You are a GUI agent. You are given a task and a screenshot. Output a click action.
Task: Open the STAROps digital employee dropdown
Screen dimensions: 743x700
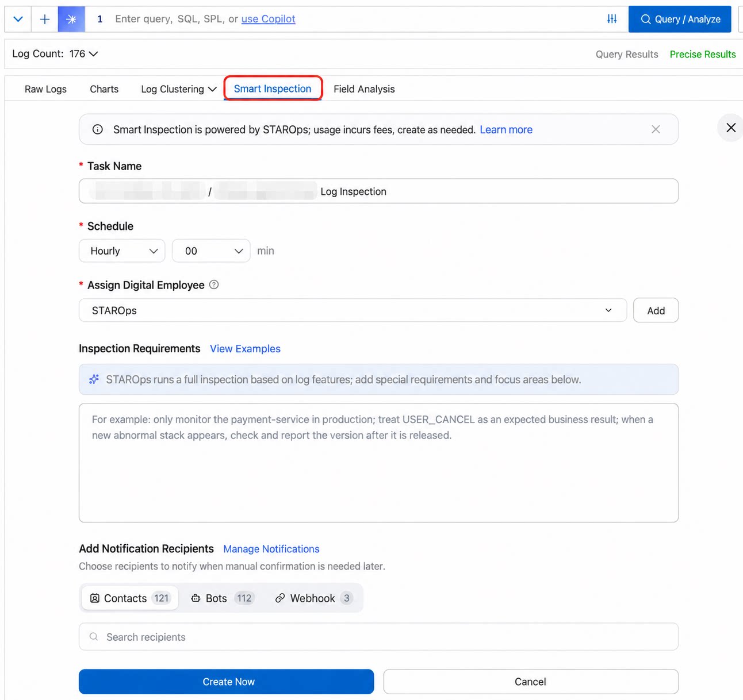(353, 310)
